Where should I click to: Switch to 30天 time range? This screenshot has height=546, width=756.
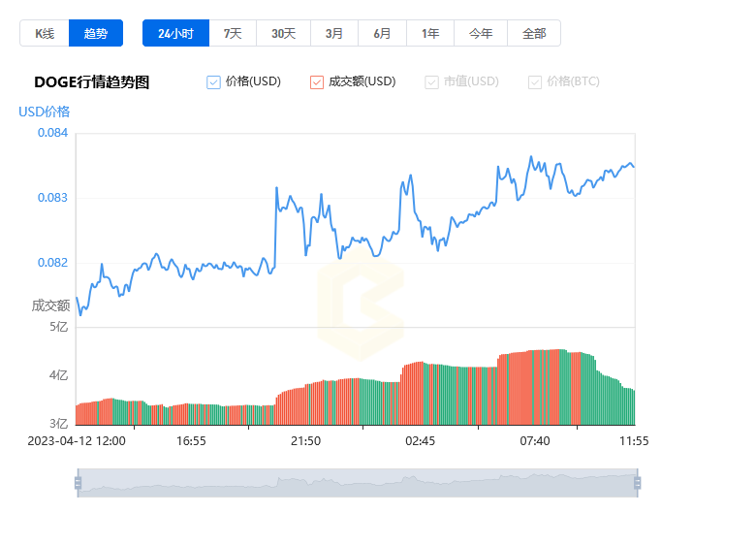tap(283, 33)
